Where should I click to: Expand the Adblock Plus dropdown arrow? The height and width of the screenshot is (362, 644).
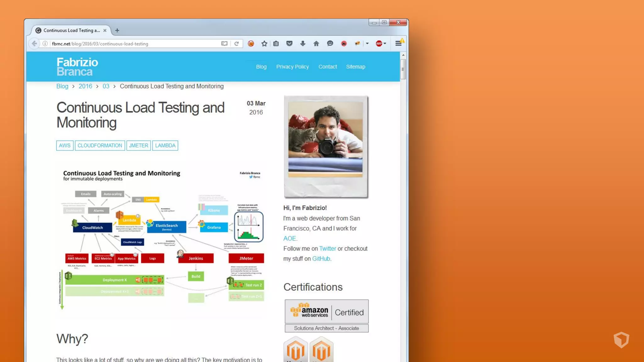click(x=385, y=44)
